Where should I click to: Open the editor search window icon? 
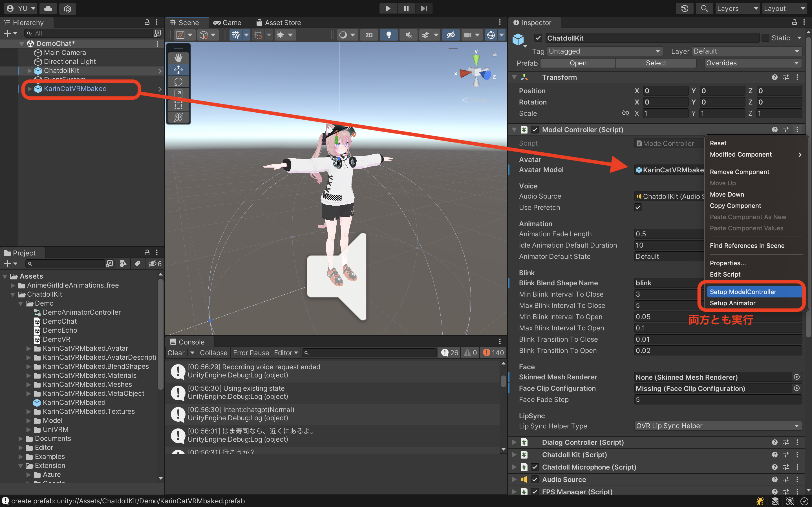point(704,8)
